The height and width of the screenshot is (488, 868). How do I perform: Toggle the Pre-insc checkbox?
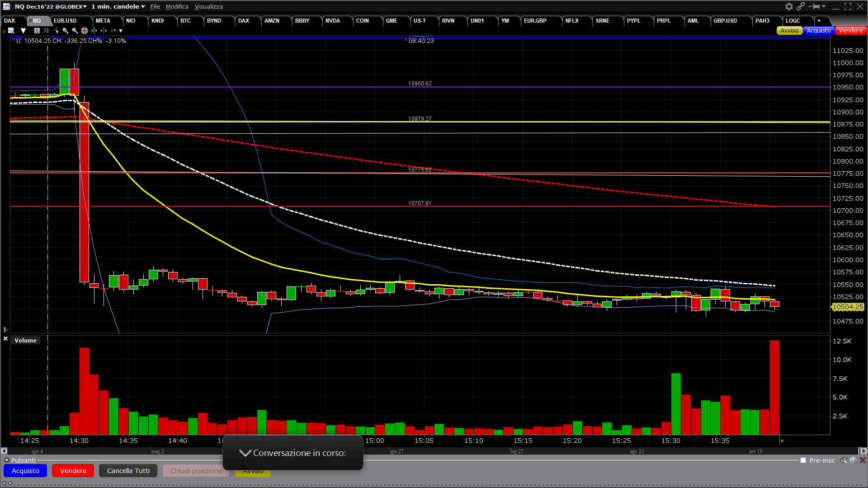(x=803, y=460)
